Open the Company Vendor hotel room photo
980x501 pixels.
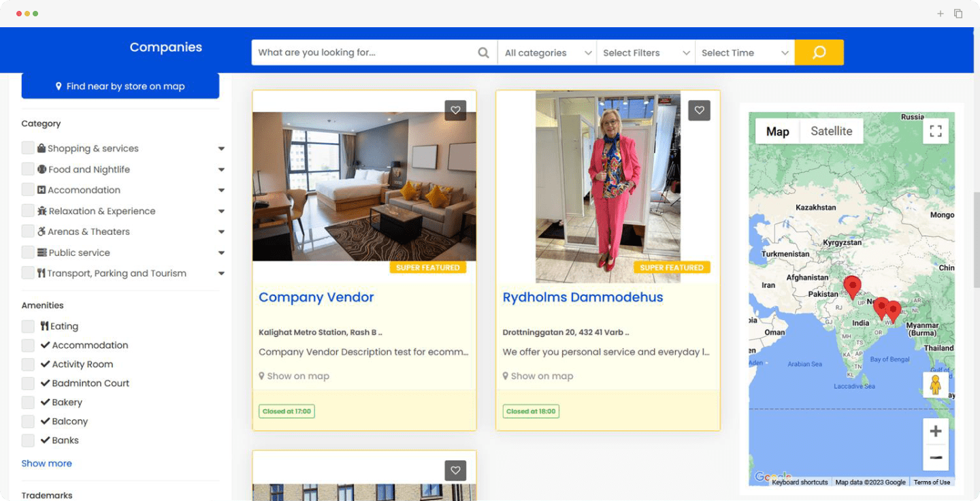364,187
